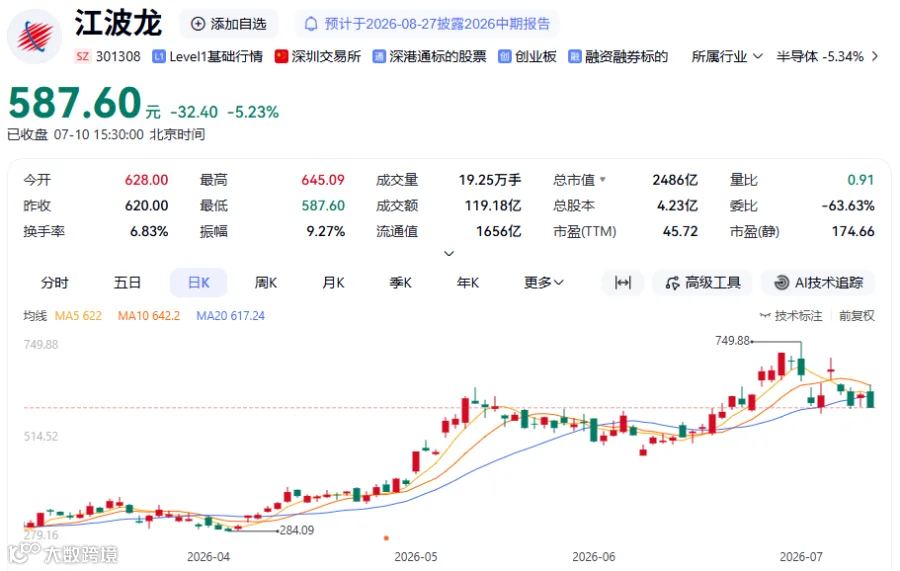The image size is (900, 571).
Task: Add stock via 添加自选 button
Action: [228, 24]
